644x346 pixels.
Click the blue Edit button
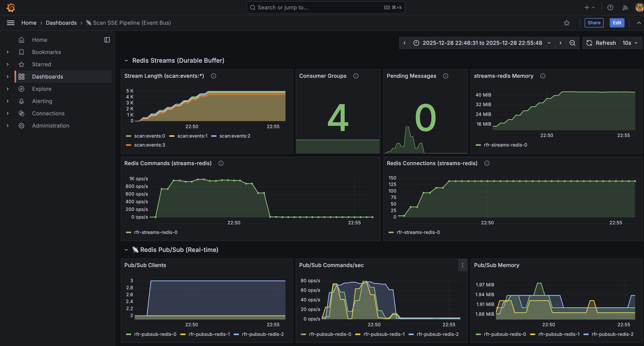point(617,23)
